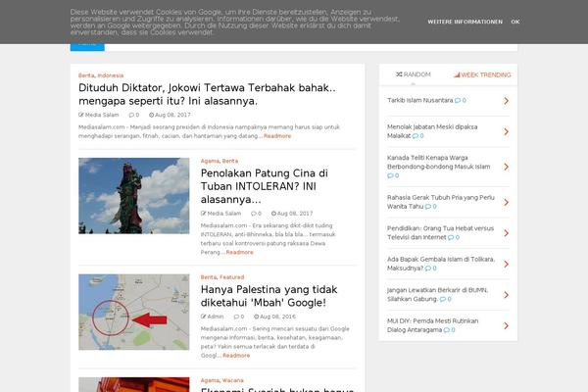
Task: Click the blue Home menu tab
Action: click(87, 47)
